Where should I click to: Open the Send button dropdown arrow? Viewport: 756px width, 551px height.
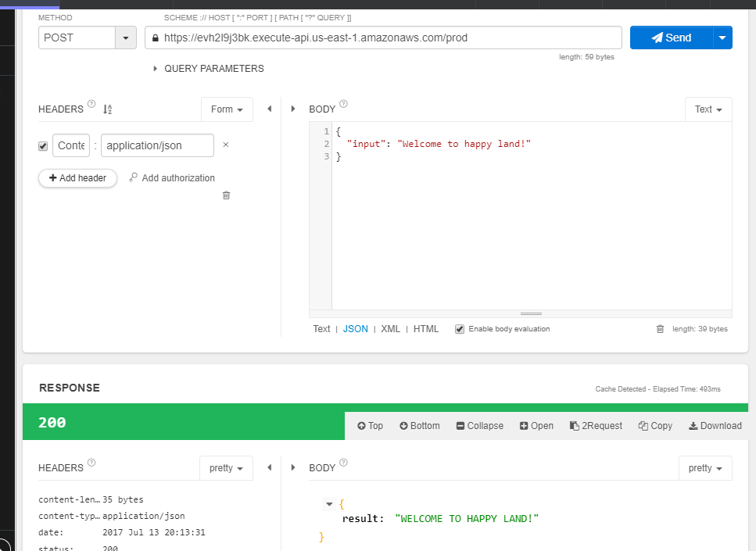coord(722,38)
